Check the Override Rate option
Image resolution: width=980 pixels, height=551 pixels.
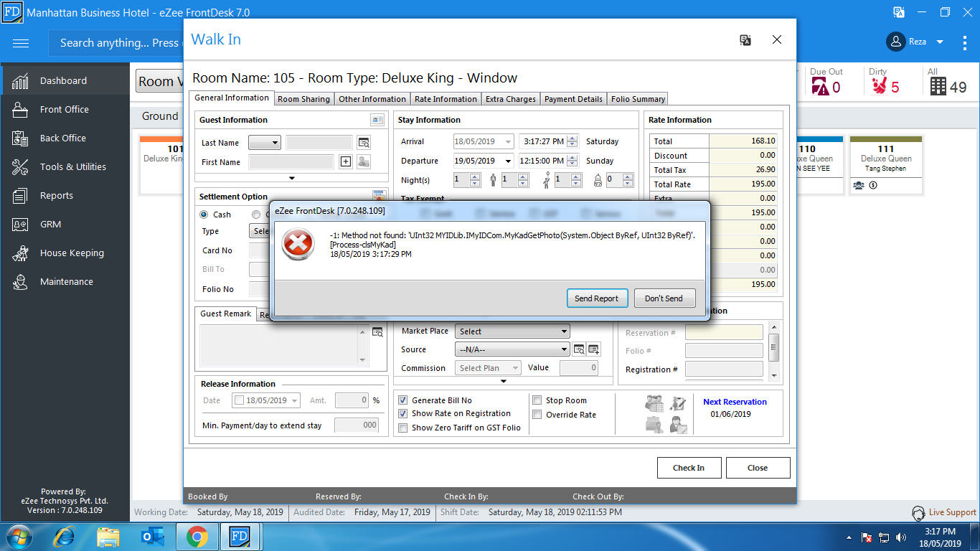tap(537, 415)
